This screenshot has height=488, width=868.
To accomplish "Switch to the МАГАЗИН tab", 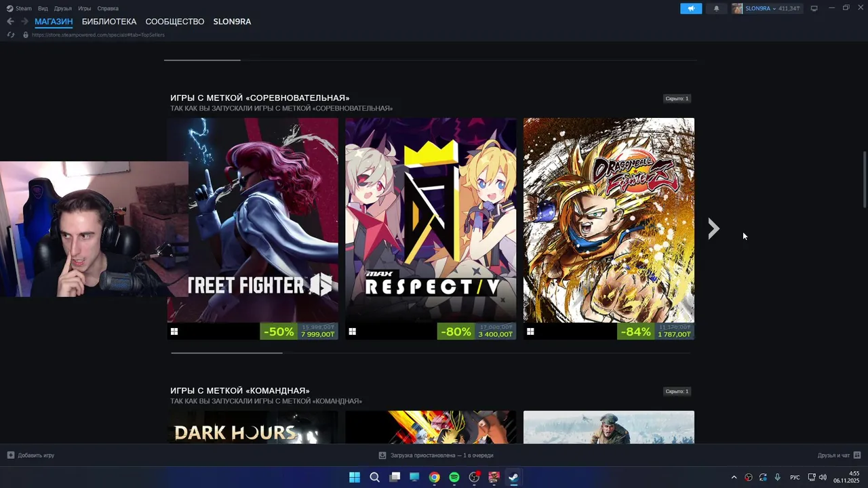I will pyautogui.click(x=54, y=22).
